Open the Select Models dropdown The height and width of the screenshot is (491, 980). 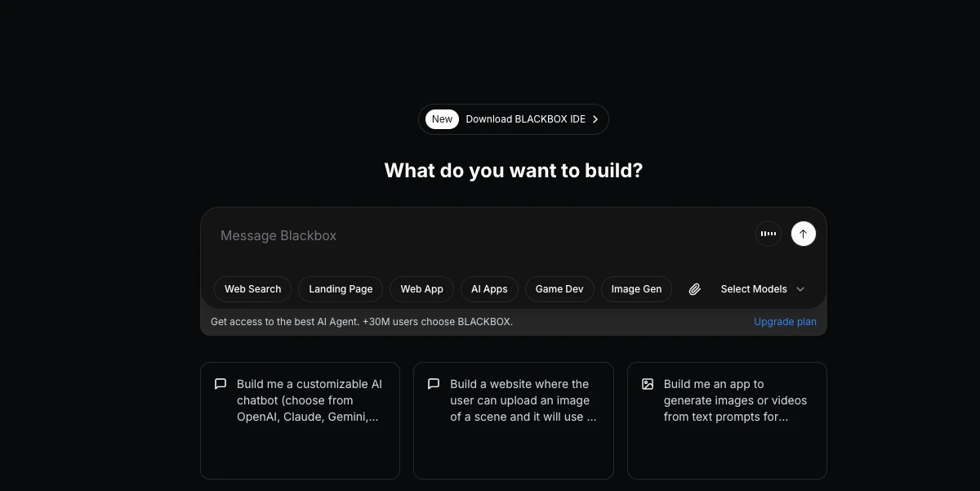754,289
